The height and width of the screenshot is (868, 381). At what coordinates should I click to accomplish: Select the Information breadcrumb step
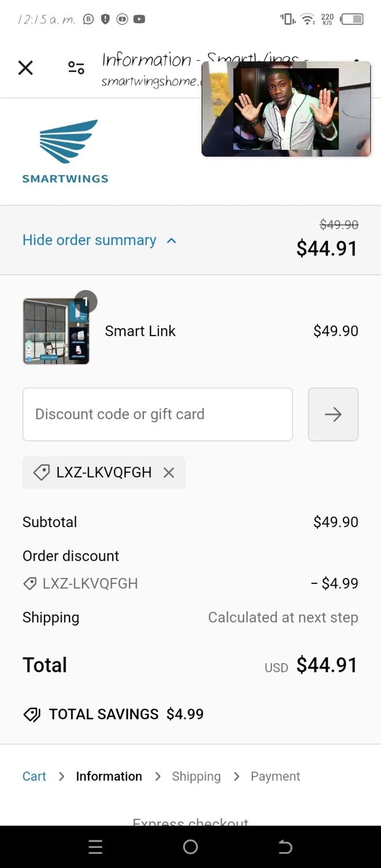coord(109,777)
